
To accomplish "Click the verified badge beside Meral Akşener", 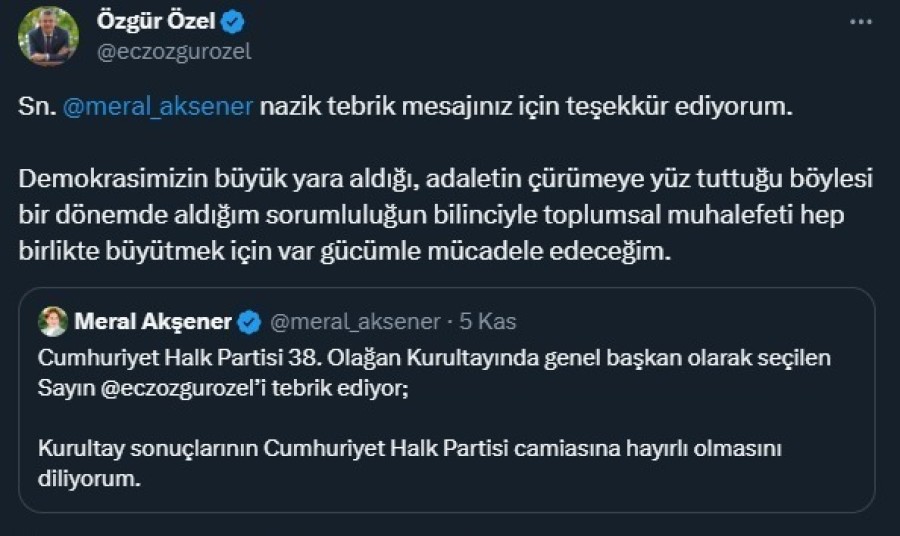I will [x=249, y=322].
